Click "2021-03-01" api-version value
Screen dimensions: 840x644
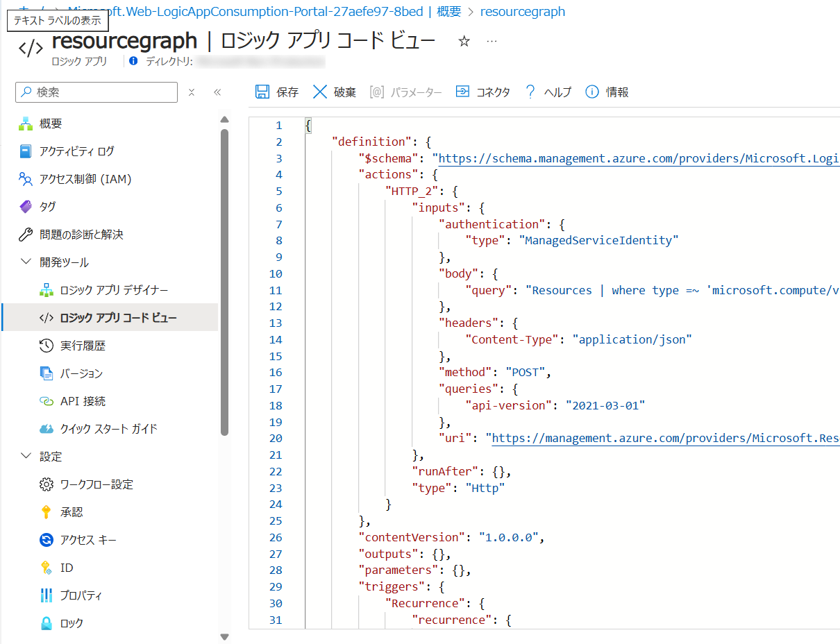pos(605,405)
